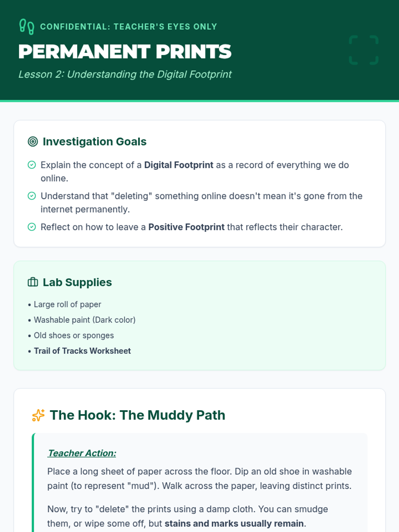Click the Washable paint supply item
The height and width of the screenshot is (532, 399).
point(84,320)
